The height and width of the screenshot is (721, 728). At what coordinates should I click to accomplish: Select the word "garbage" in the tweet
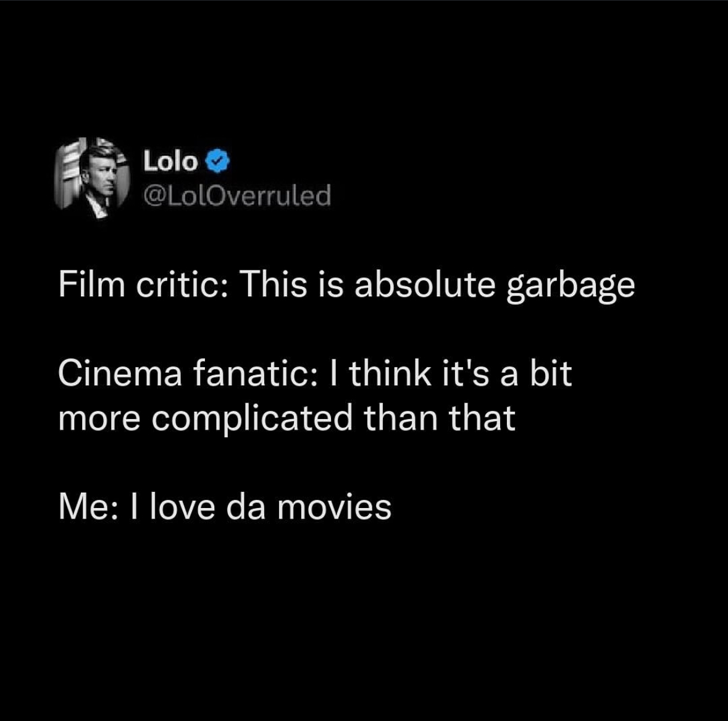tap(571, 286)
